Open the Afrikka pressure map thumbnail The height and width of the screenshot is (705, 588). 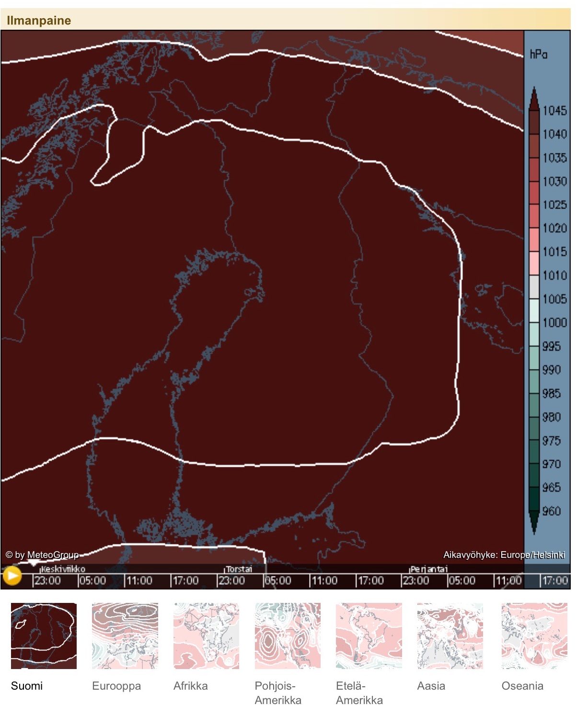coord(206,636)
